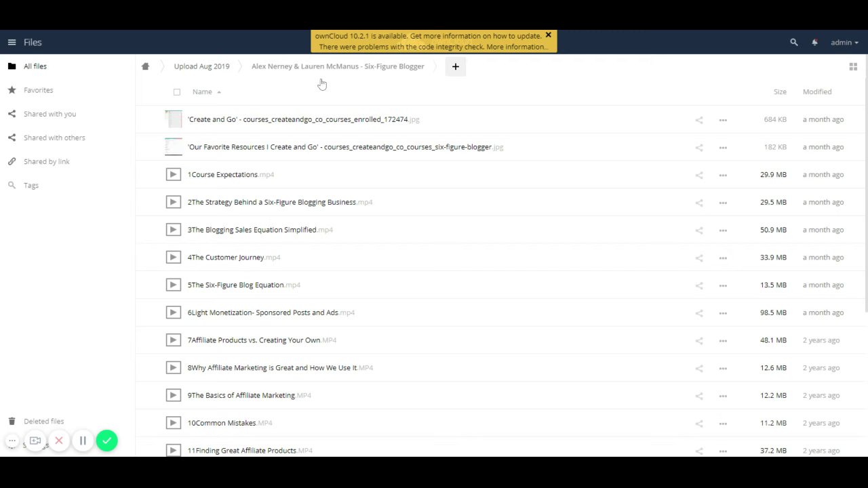Screen dimensions: 868x488
Task: Share 7Affiliate Products vs. Creating Your Own
Action: point(699,340)
